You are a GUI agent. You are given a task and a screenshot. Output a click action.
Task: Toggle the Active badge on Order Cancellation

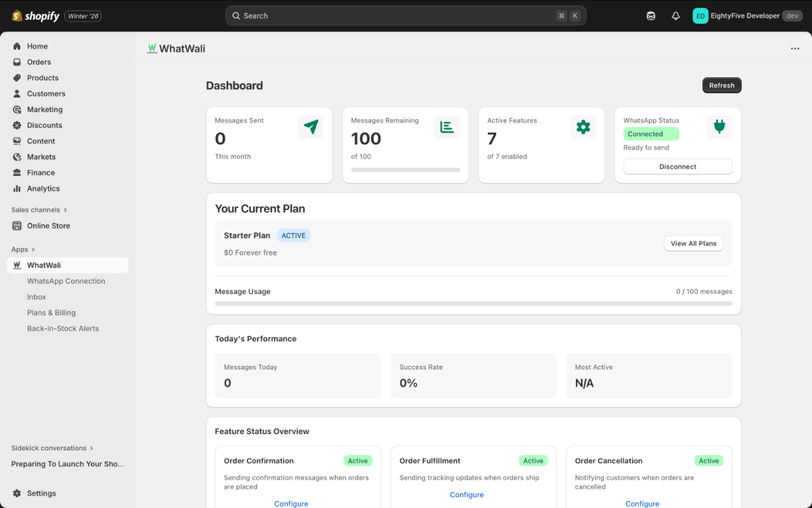(x=708, y=461)
